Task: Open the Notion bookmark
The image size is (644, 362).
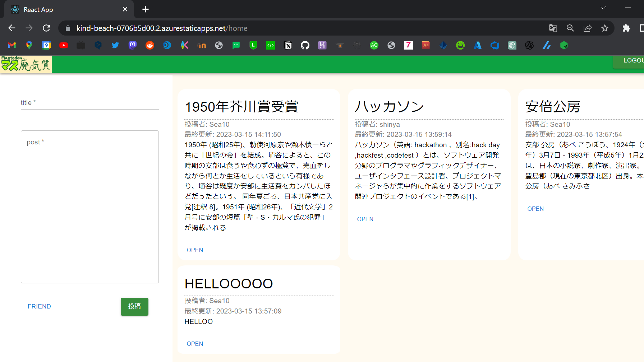Action: (x=288, y=45)
